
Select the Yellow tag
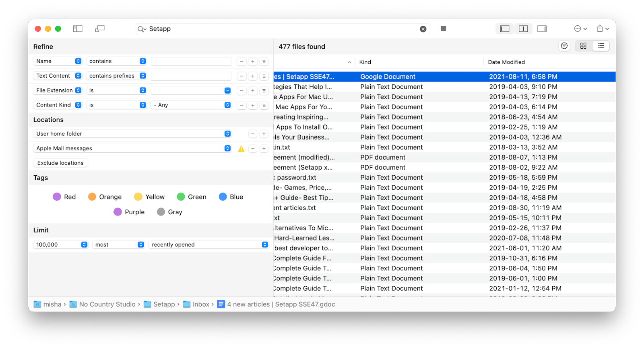[x=149, y=197]
